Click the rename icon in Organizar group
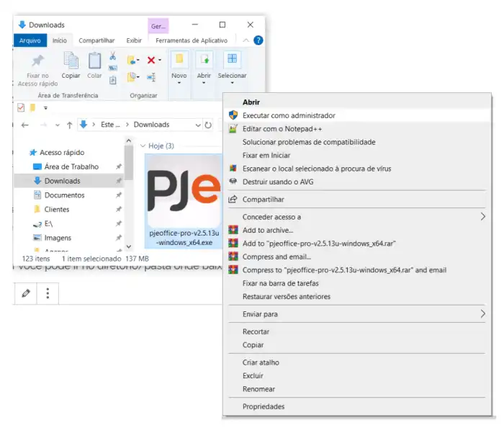Viewport: 504px width, 428px height. point(151,77)
